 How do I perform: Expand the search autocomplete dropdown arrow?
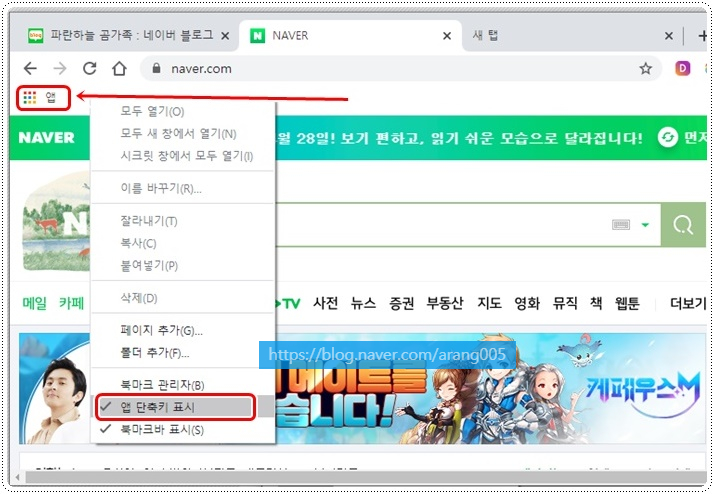click(645, 224)
